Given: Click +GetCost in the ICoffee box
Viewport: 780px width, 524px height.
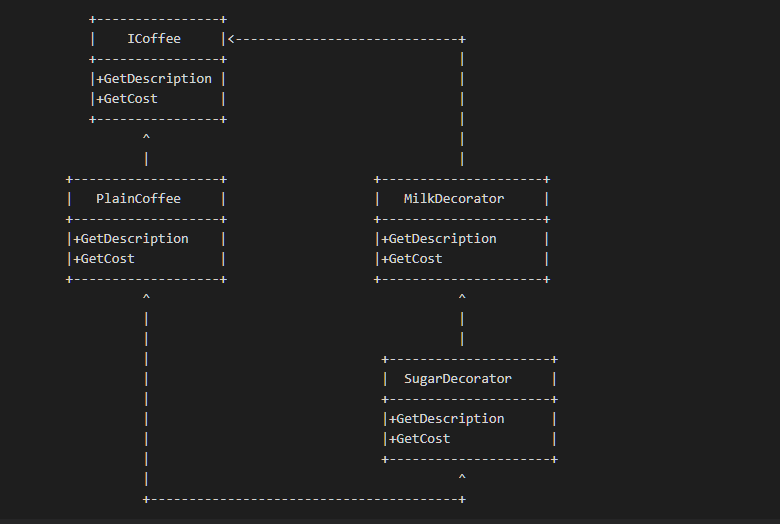Looking at the screenshot, I should (127, 99).
